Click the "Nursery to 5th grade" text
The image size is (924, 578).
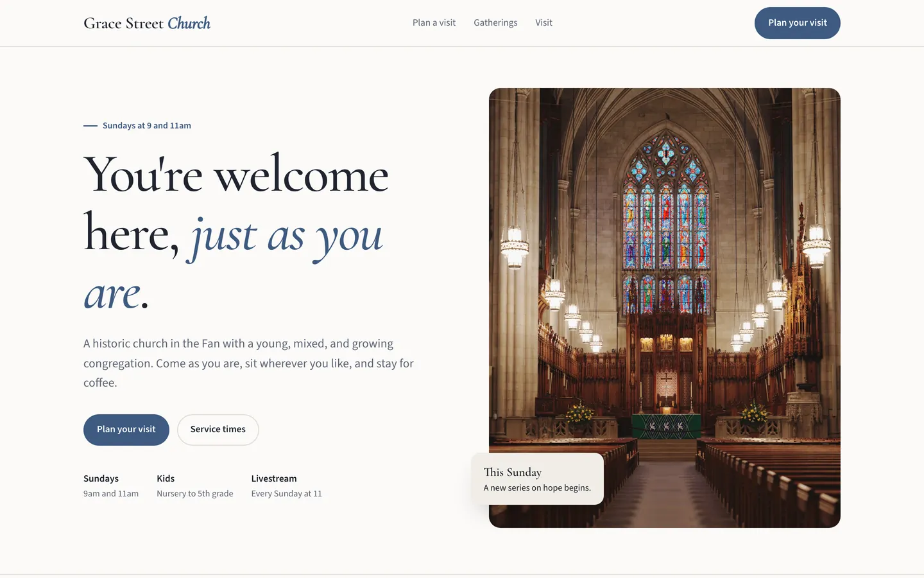195,494
